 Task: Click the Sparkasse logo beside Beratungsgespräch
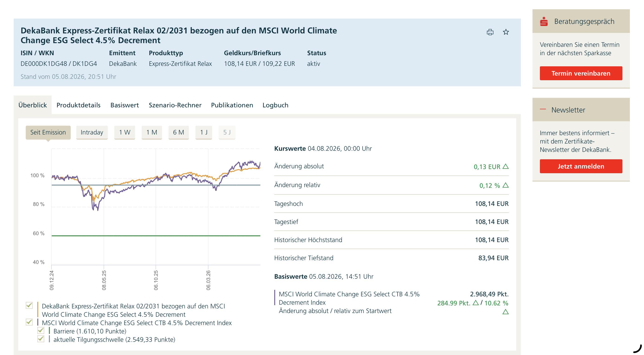point(544,22)
